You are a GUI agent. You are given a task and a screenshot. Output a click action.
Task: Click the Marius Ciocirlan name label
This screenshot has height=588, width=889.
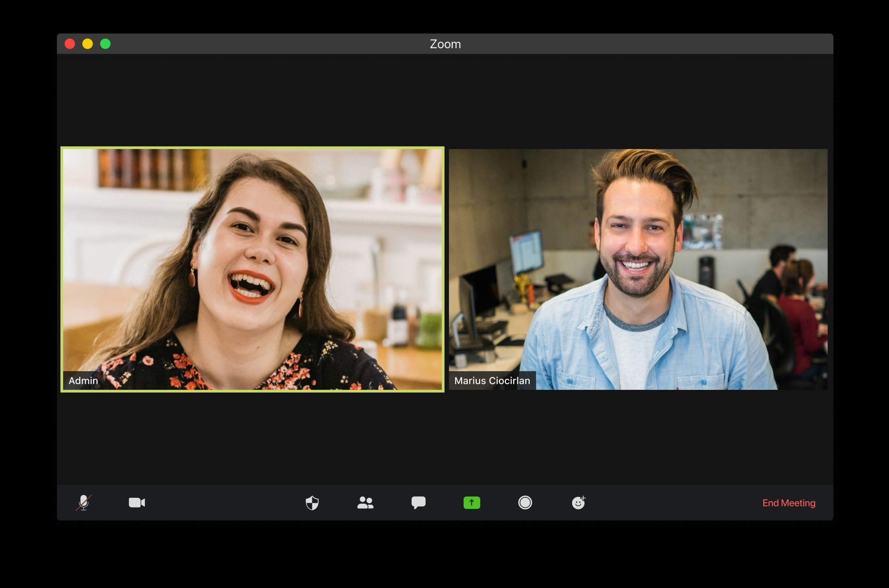492,381
